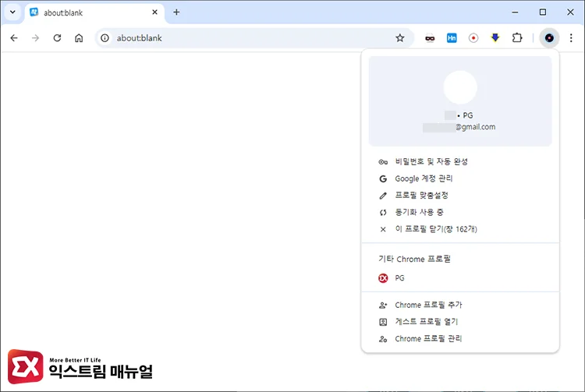Click the sync arrows icon
This screenshot has width=585, height=392.
(383, 213)
